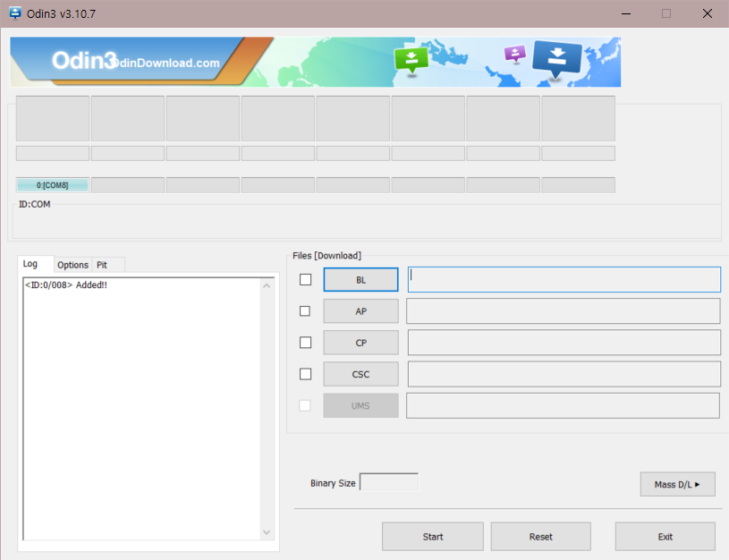
Task: Expand the Mass D/L arrow button
Action: click(677, 485)
